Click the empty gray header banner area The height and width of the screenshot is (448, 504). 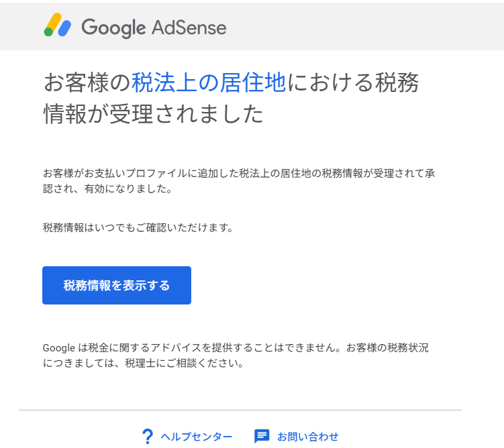coord(369,27)
